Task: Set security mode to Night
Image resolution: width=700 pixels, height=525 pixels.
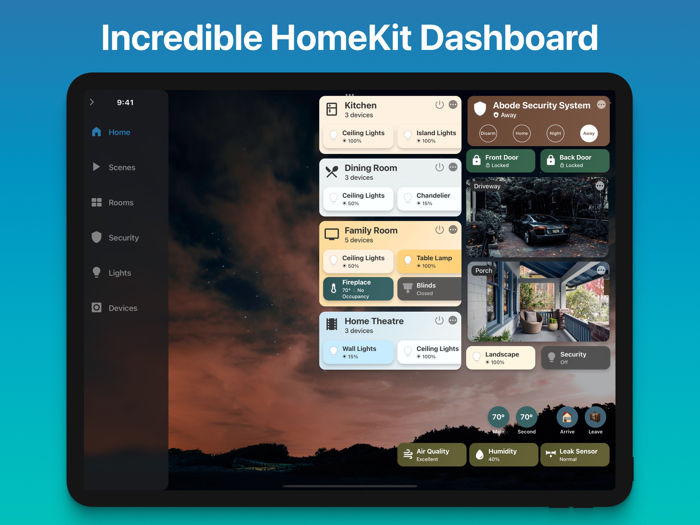Action: point(555,133)
